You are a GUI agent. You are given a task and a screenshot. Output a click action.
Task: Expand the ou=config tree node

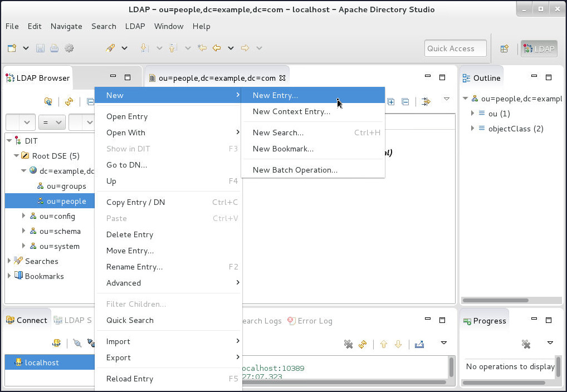point(23,216)
